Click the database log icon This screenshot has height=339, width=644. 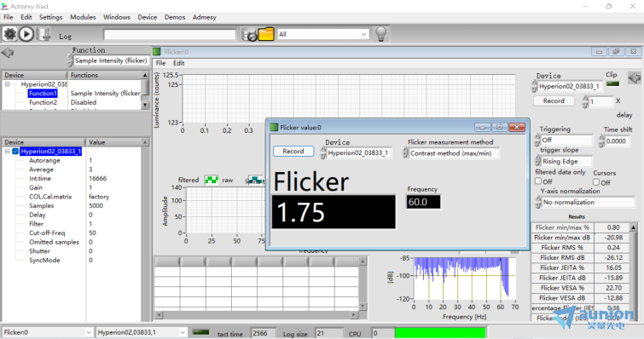click(x=44, y=34)
